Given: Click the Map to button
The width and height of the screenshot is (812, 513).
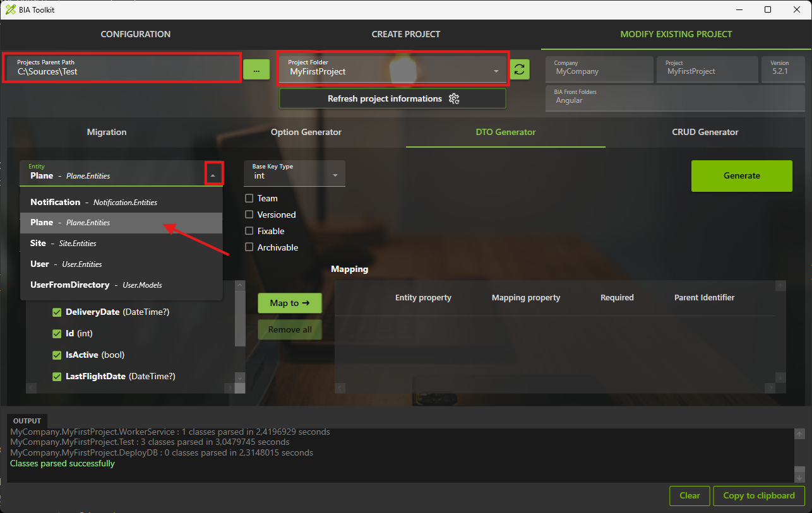Looking at the screenshot, I should point(290,303).
